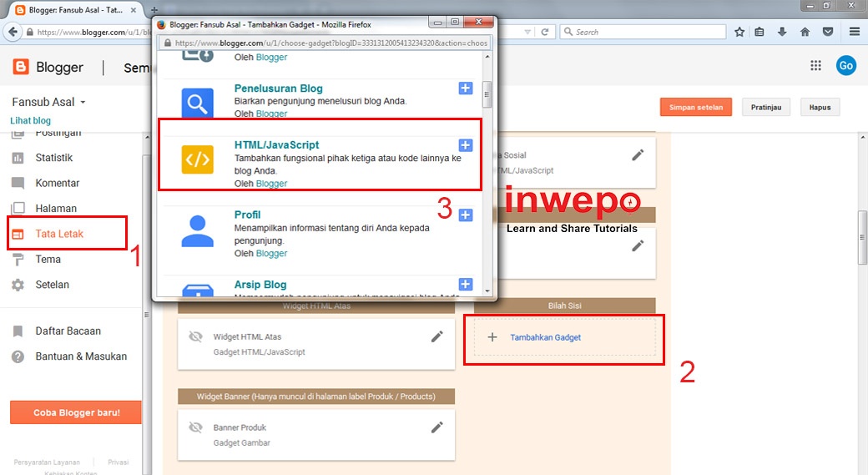Edit the Banner Produk gadget pencil
This screenshot has height=475, width=868.
(x=437, y=427)
